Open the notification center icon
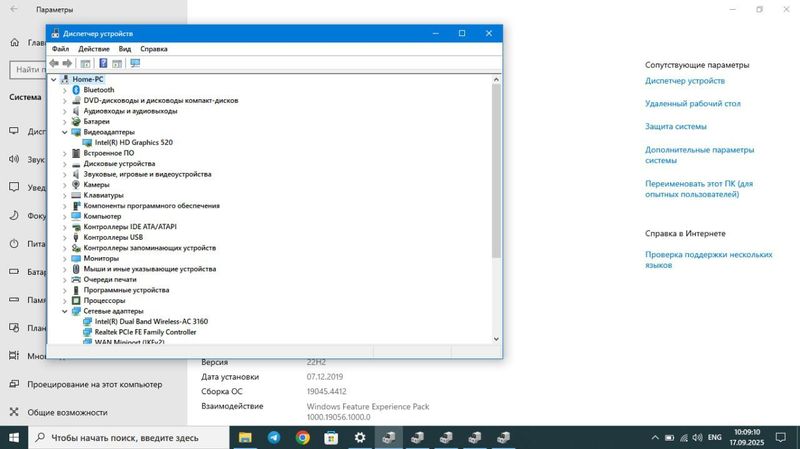Screen dimensions: 800x449 pos(780,438)
